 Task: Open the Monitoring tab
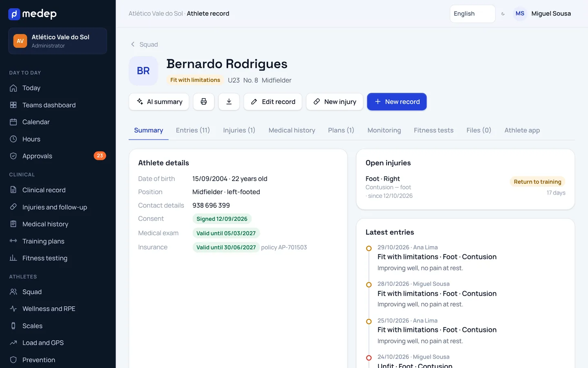[x=384, y=130]
